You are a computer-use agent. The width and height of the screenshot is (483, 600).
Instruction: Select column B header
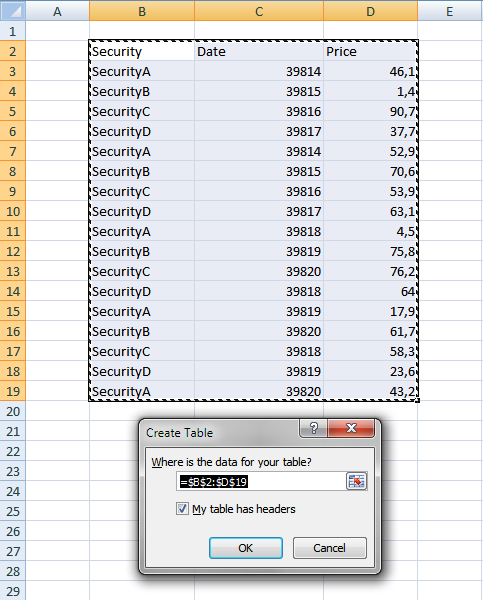click(x=142, y=11)
